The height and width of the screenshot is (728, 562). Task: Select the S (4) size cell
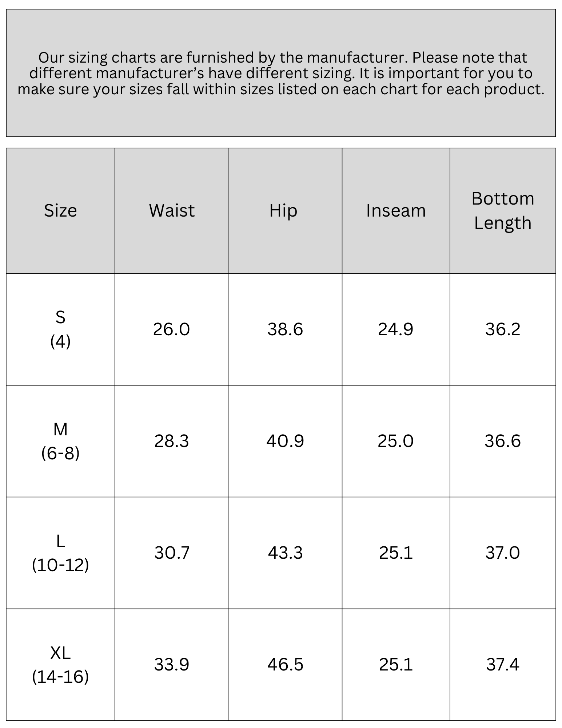coord(60,329)
